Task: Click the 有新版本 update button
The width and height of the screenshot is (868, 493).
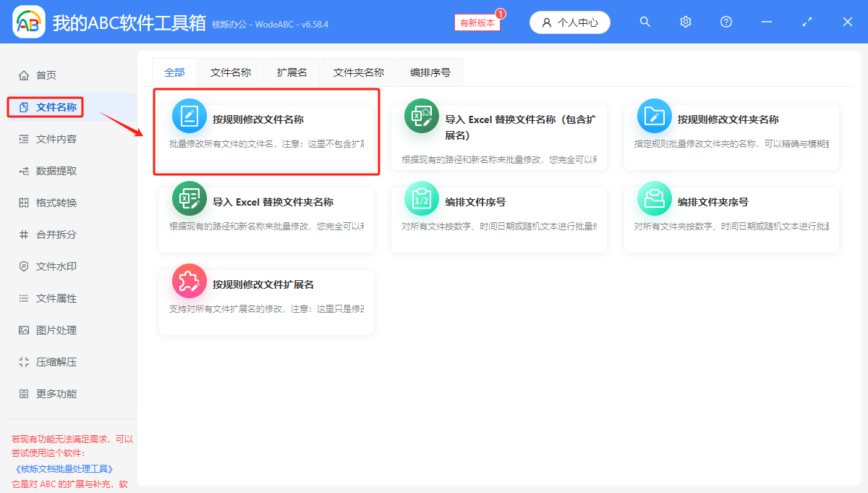Action: [476, 22]
